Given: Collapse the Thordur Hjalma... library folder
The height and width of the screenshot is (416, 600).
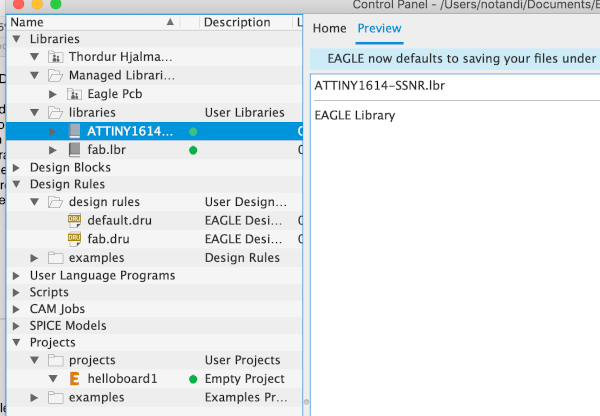Looking at the screenshot, I should click(35, 57).
